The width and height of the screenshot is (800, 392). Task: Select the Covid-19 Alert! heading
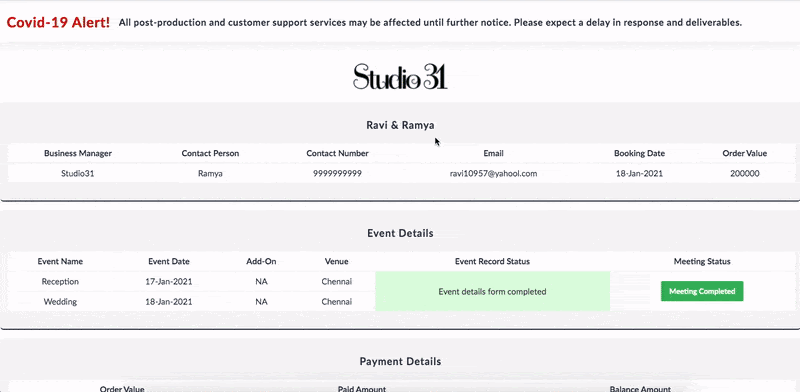tap(58, 22)
